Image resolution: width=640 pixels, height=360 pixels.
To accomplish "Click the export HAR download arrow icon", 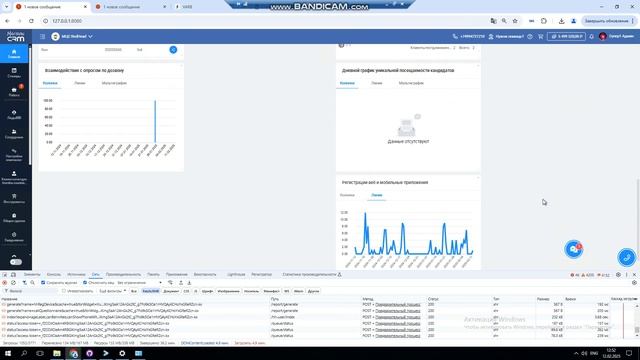I will (189, 282).
